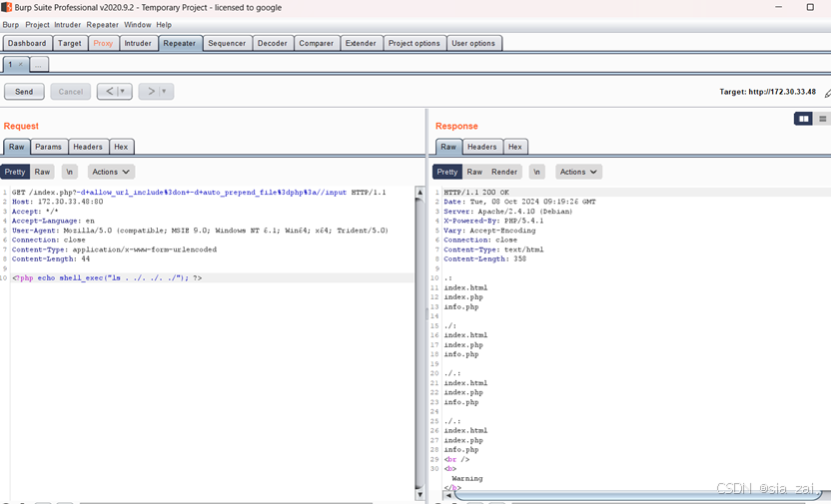Click the PHP shell_exec payload line
The height and width of the screenshot is (504, 831).
tap(107, 277)
